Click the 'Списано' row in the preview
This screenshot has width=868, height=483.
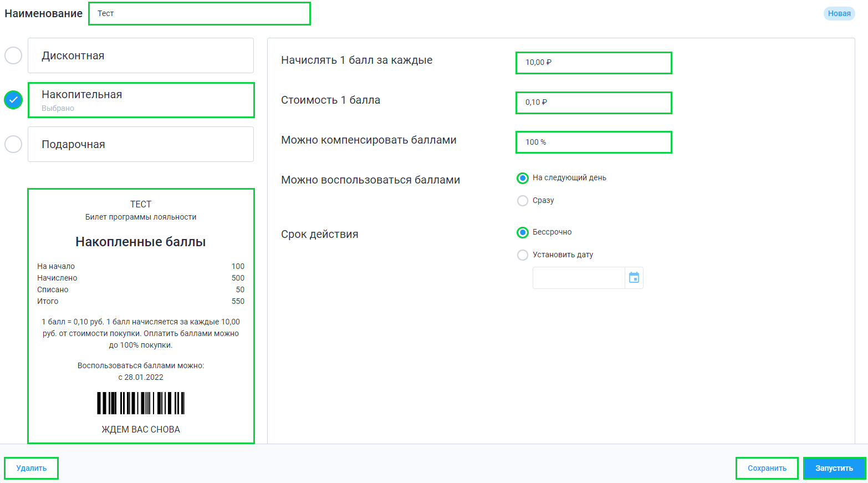[x=141, y=289]
